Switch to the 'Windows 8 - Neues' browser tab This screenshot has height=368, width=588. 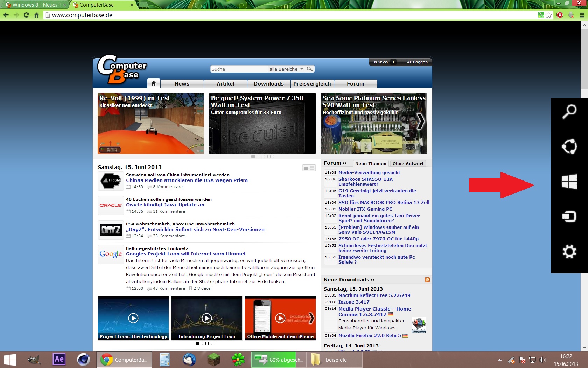pyautogui.click(x=35, y=5)
